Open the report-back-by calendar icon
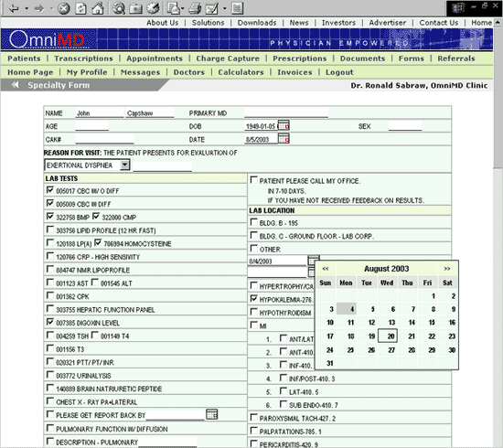This screenshot has height=448, width=503. tap(212, 414)
